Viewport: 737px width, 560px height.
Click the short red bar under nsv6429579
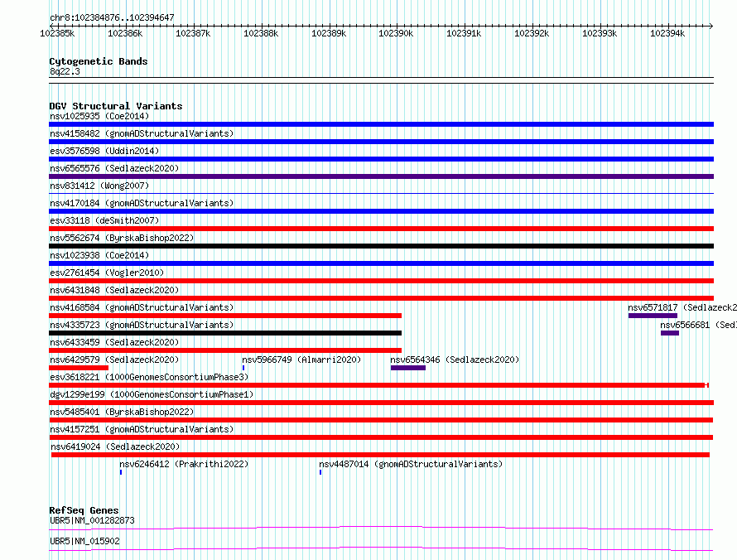pos(79,368)
